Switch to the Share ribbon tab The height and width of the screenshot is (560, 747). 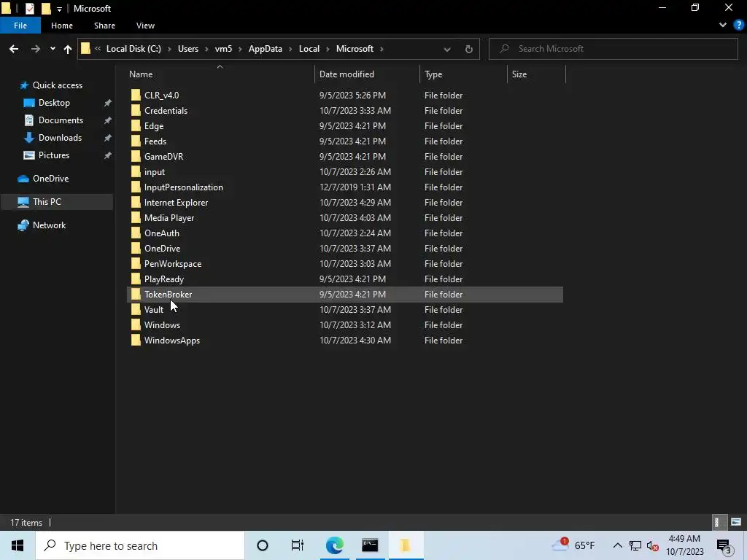[x=104, y=26]
